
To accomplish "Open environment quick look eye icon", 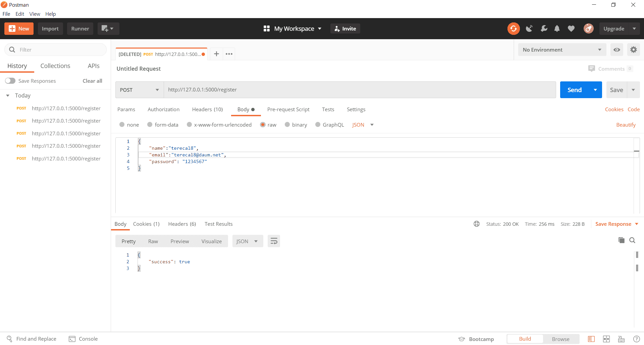I will pos(616,50).
